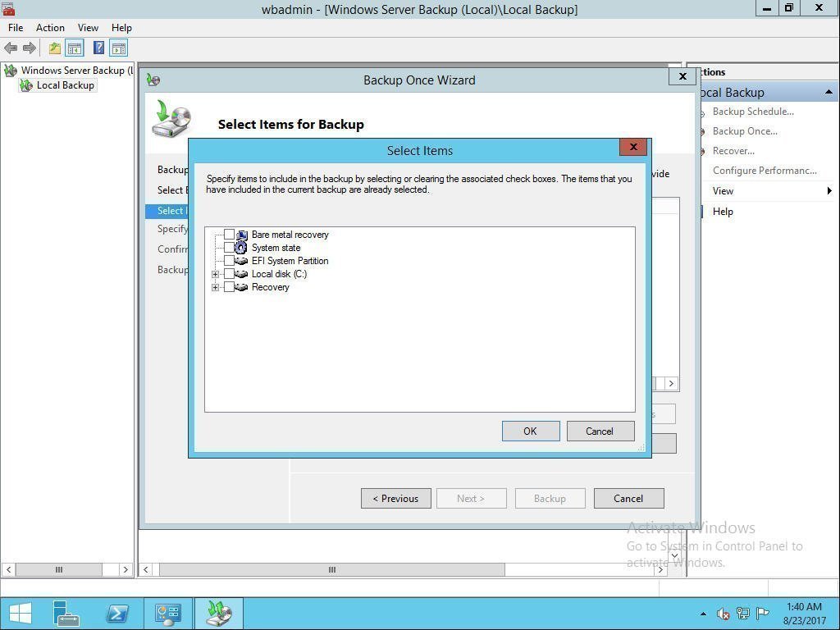
Task: Check the Recovery checkbox
Action: coord(229,287)
